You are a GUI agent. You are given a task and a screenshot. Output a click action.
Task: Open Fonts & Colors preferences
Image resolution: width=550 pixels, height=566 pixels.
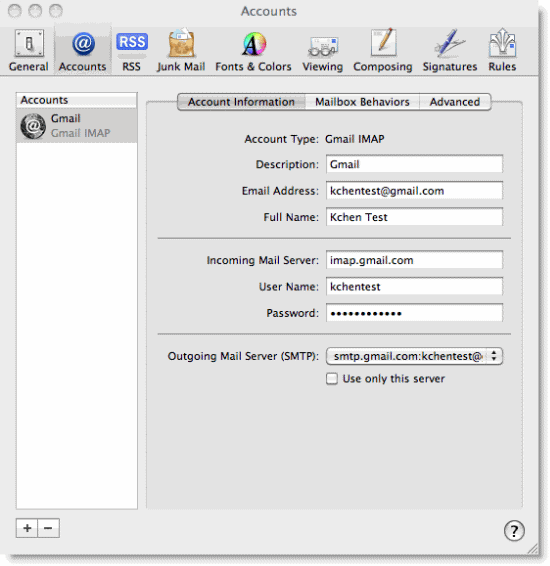[x=253, y=51]
